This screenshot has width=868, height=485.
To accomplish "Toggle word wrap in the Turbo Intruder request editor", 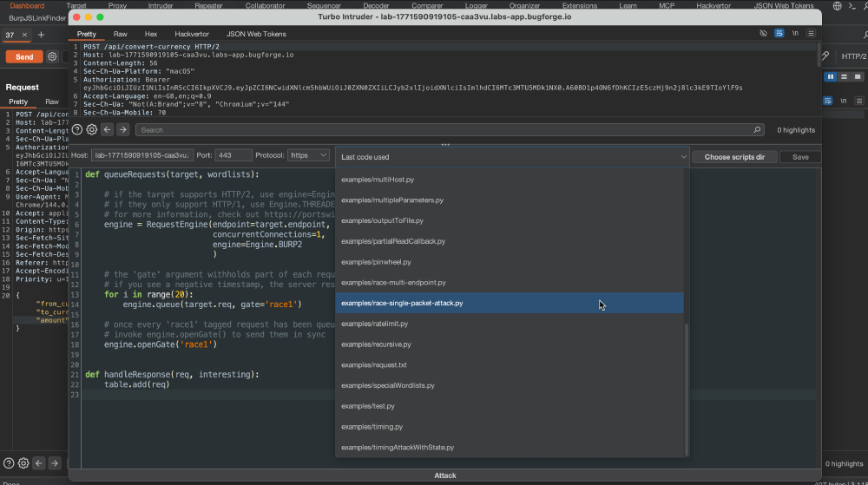I will (779, 34).
